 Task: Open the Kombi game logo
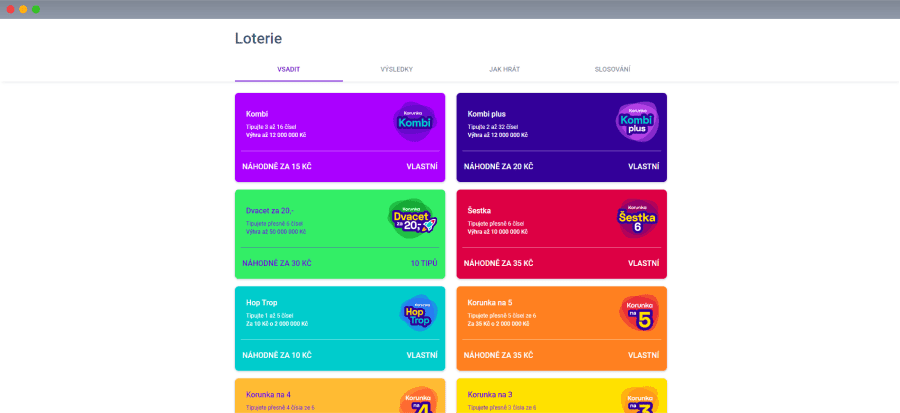click(x=415, y=122)
